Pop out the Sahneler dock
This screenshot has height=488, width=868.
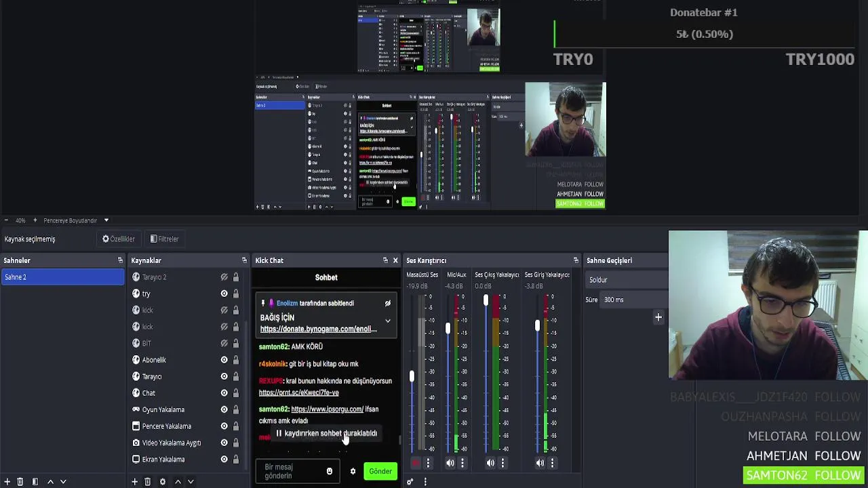pyautogui.click(x=120, y=260)
